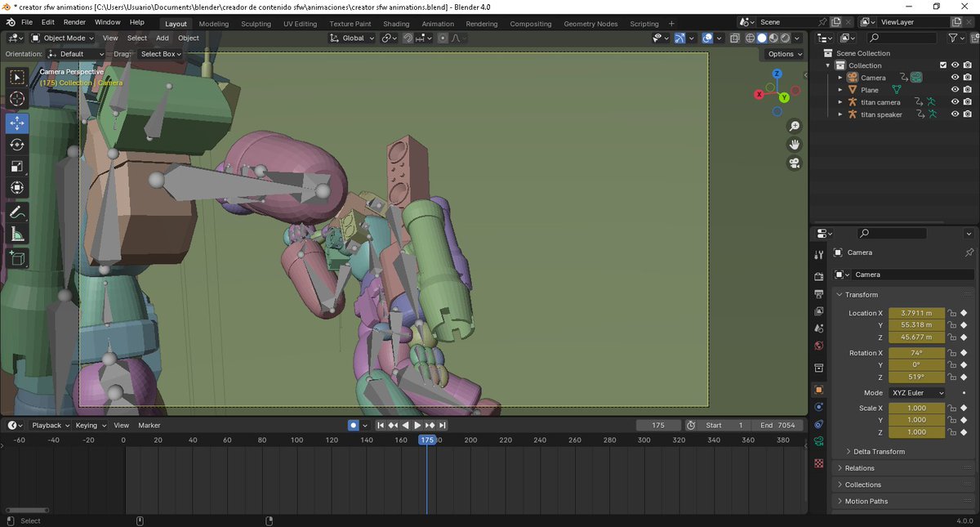This screenshot has width=980, height=527.
Task: Expand the Delta Transform panel
Action: click(x=878, y=452)
